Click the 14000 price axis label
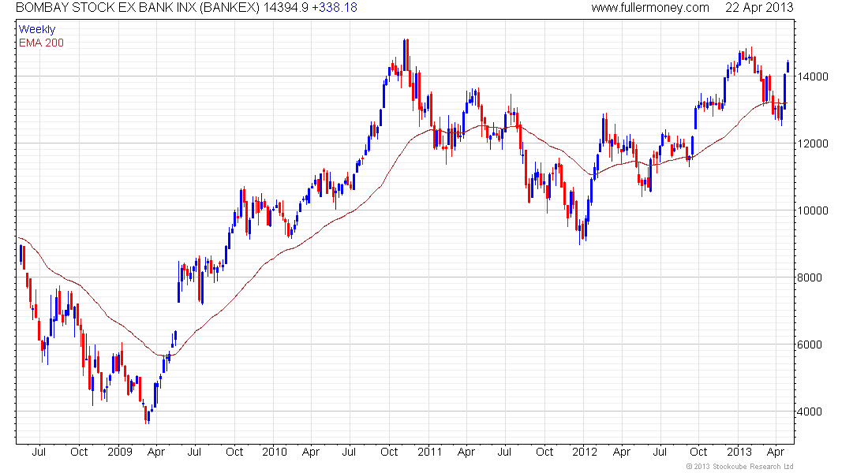Viewport: 868px width, 473px height. pyautogui.click(x=813, y=77)
